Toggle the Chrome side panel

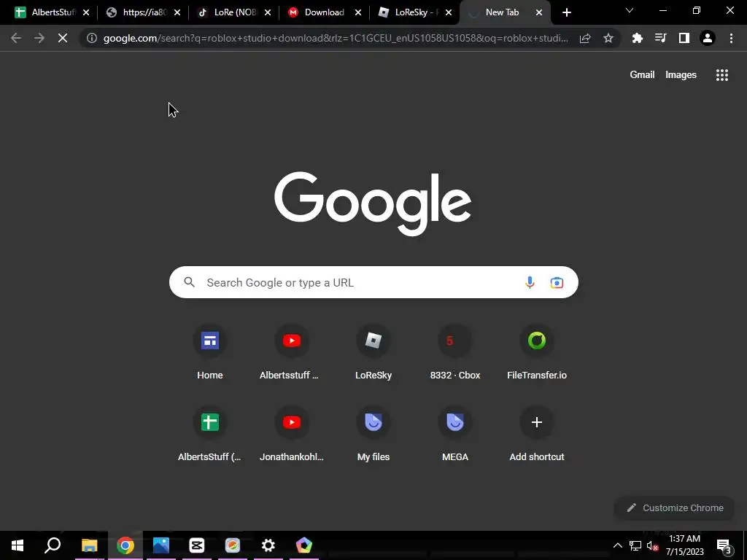[684, 38]
